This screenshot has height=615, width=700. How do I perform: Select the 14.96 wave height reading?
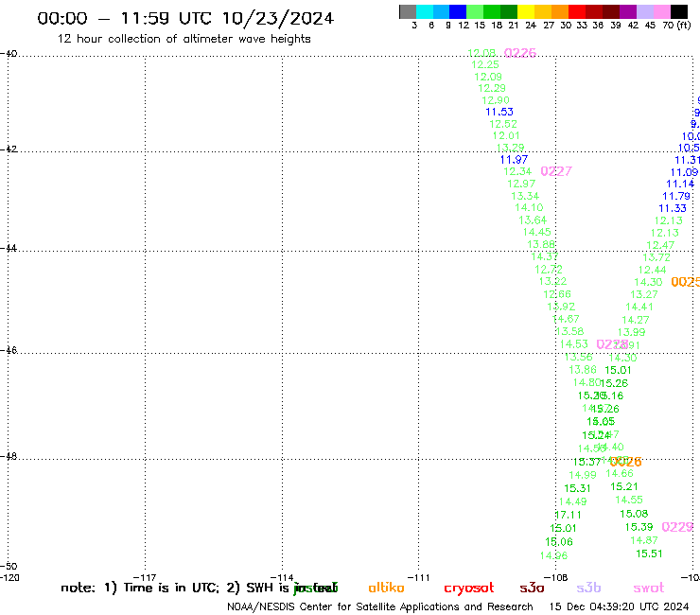point(554,555)
